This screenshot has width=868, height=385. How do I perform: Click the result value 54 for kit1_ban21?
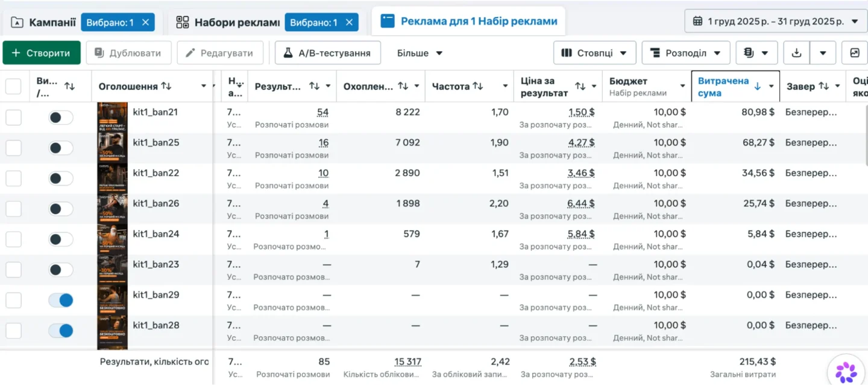322,112
